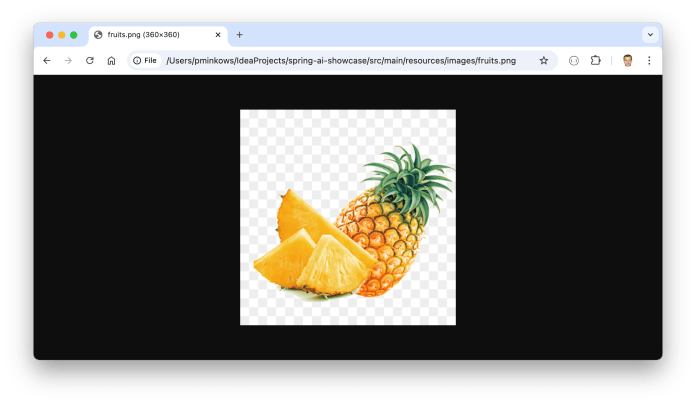
Task: Open the user profile avatar menu
Action: click(x=627, y=61)
